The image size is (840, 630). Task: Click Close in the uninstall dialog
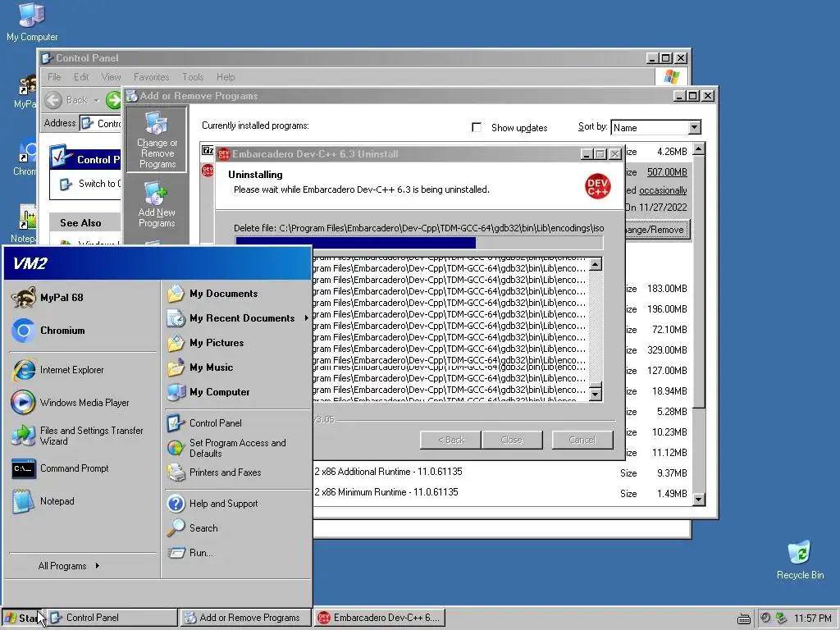(x=512, y=440)
